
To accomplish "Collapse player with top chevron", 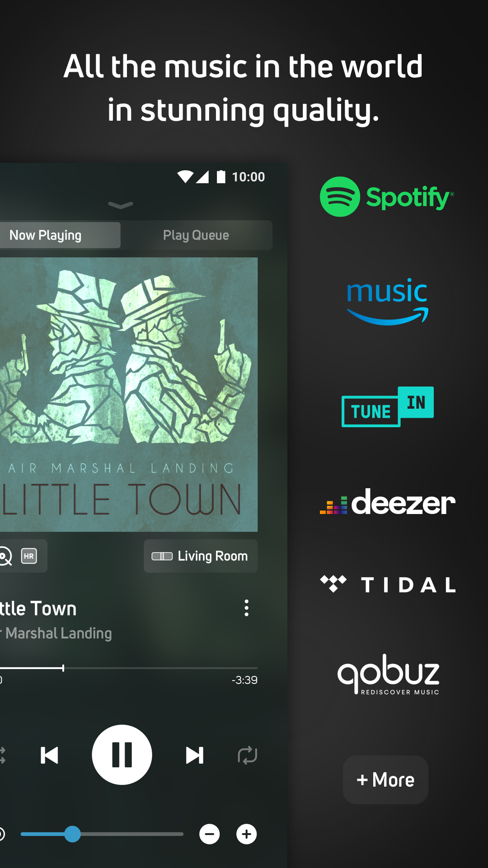I will click(121, 205).
